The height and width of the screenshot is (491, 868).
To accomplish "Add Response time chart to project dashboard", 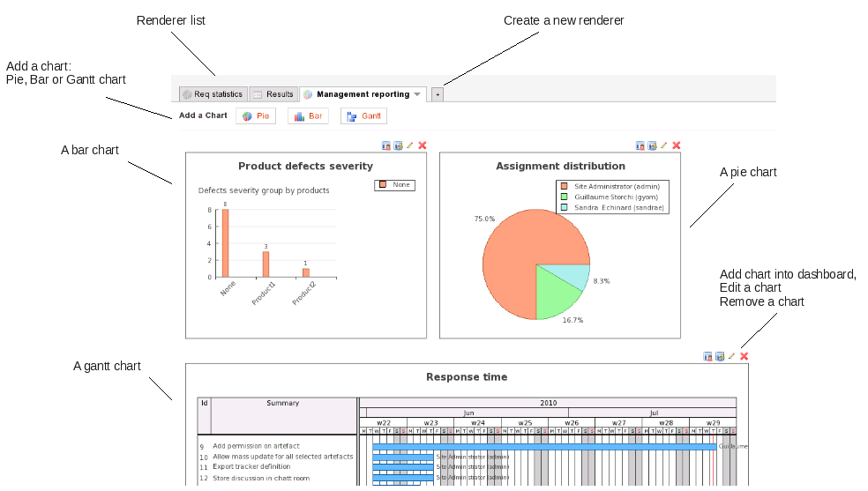I will coord(720,357).
